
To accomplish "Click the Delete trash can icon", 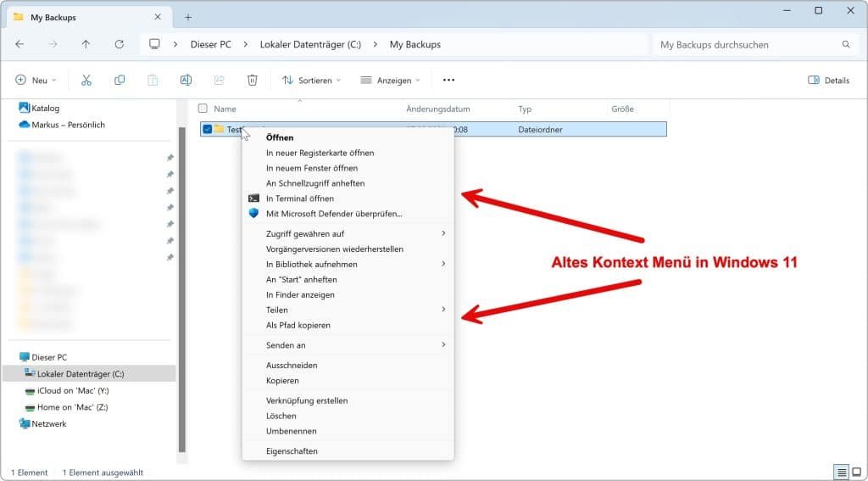I will click(252, 81).
